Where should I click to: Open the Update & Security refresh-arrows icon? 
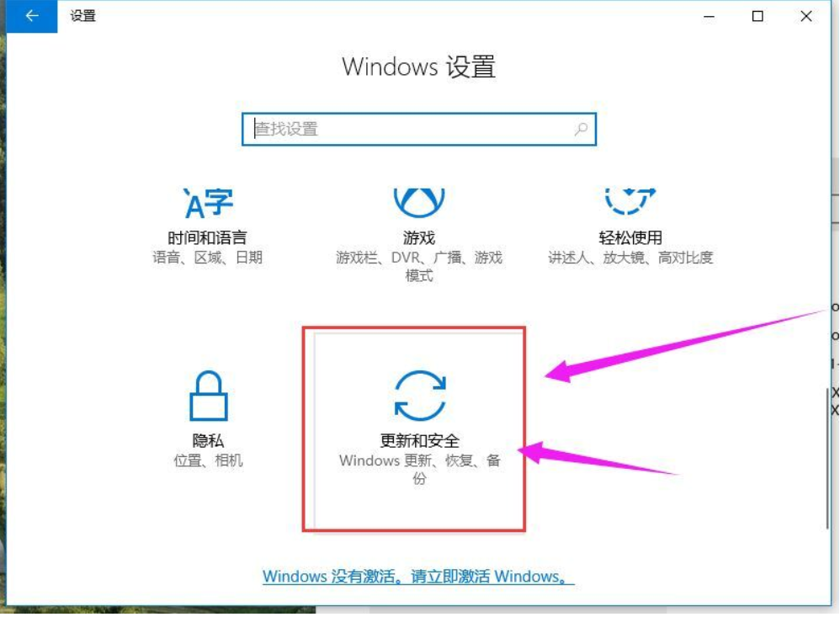coord(420,396)
